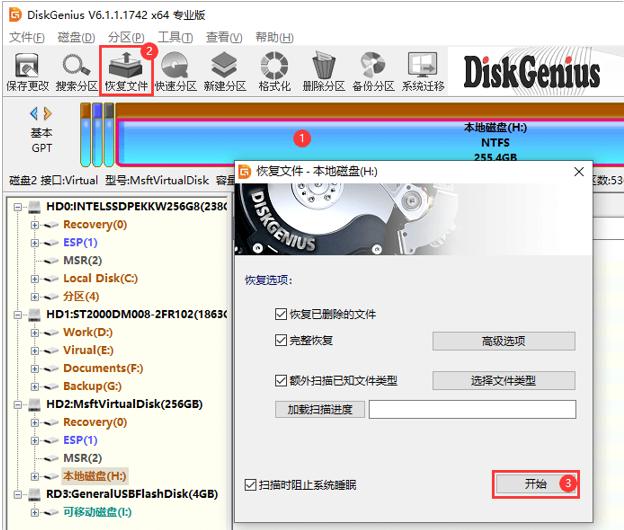Click the partition icon beside Backup(G:)
This screenshot has height=530, width=624.
[x=51, y=387]
